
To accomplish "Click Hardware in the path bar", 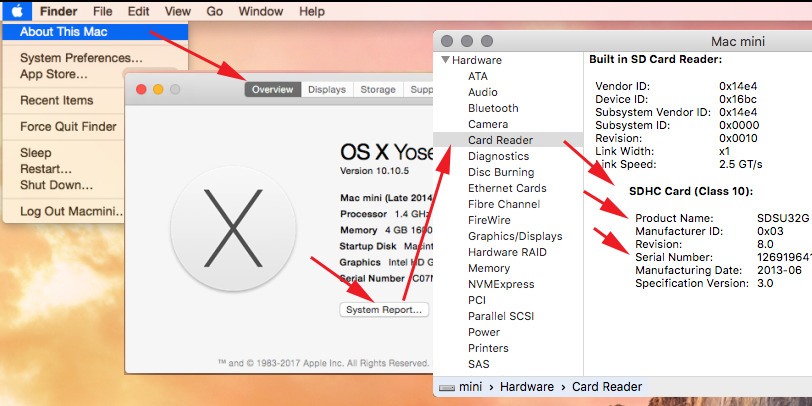I will (x=527, y=387).
